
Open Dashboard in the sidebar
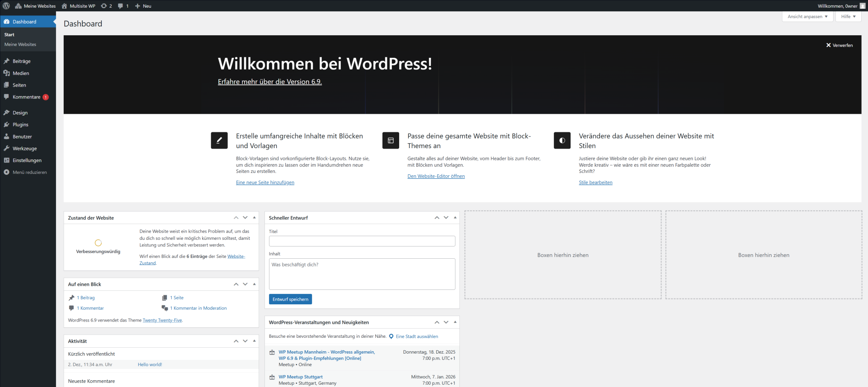click(28, 22)
